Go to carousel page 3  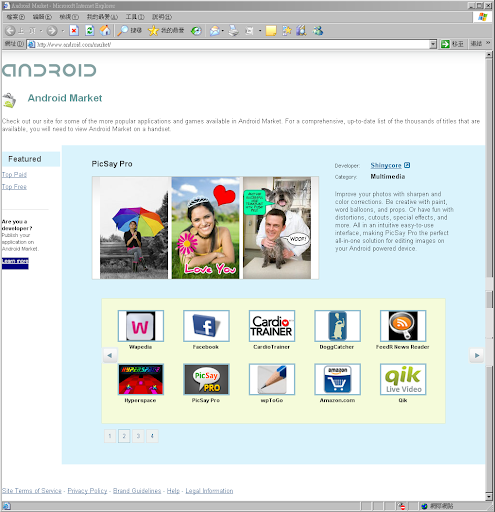[x=138, y=436]
